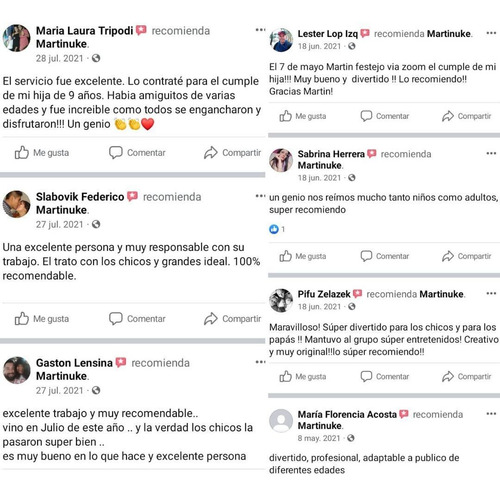Click Comentar under Lester Lop Izq's review
Viewport: 500px width, 497px height.
pos(385,116)
